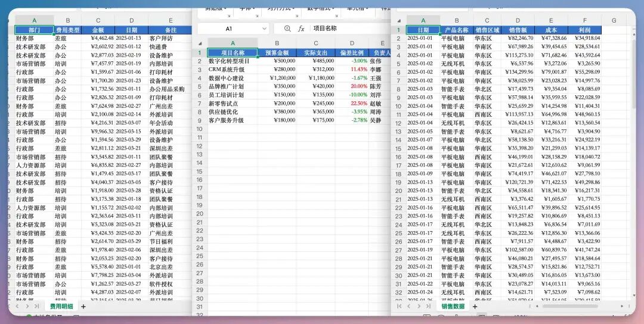This screenshot has height=324, width=644.
Task: Click the ¥49,298.86 profit cell
Action: [x=584, y=182]
